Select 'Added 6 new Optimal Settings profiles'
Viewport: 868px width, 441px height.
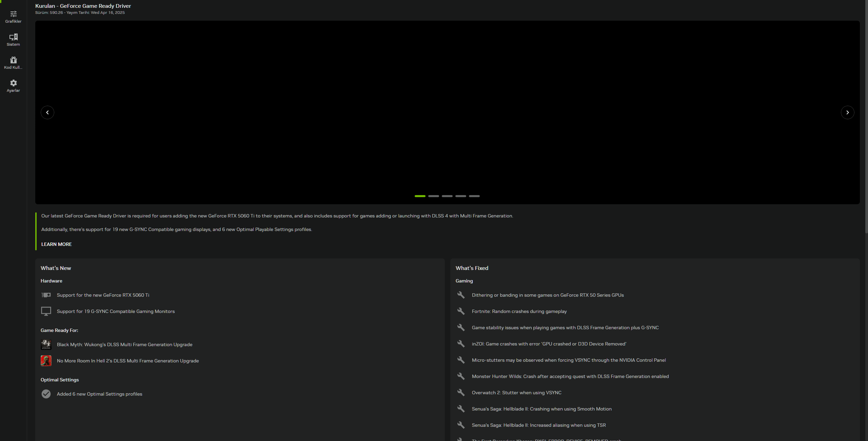(x=100, y=394)
